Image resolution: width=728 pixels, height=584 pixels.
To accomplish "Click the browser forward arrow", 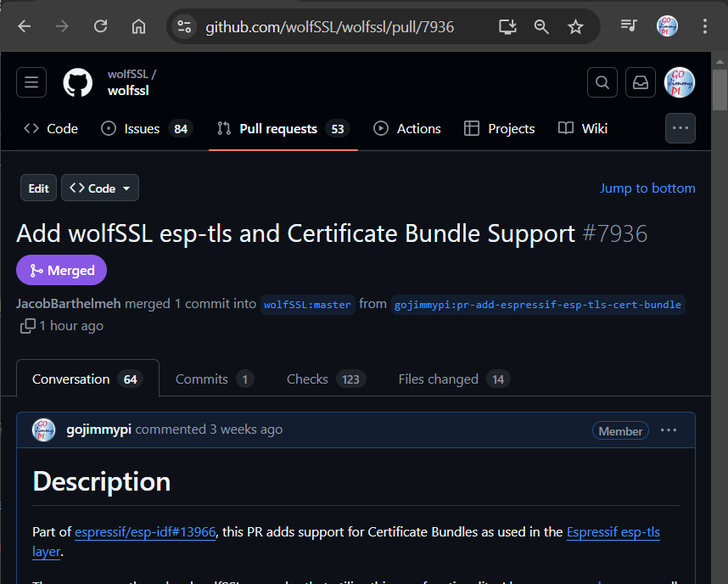I will point(62,26).
